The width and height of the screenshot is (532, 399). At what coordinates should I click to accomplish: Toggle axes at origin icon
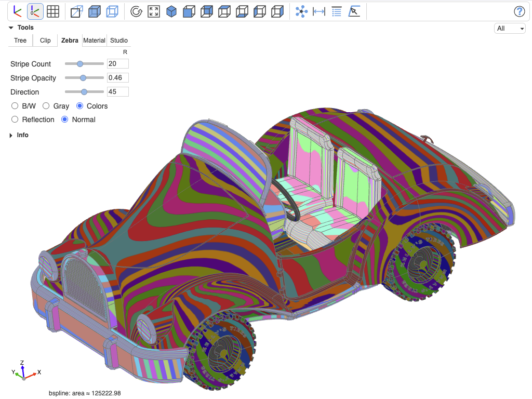(35, 11)
